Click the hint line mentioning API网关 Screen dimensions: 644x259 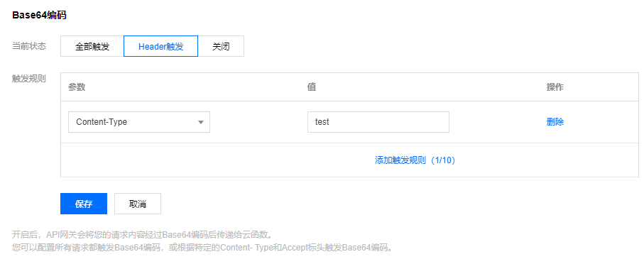coord(142,234)
